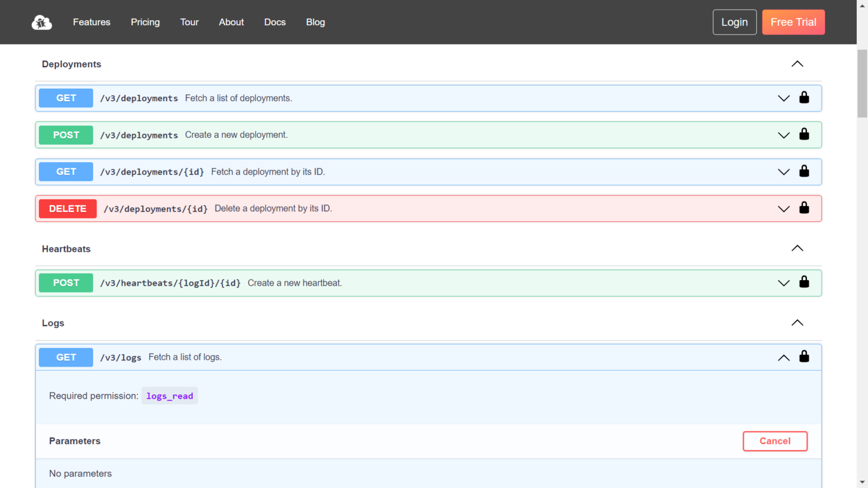Click the POST /v3/heartbeats method badge
This screenshot has height=488, width=868.
[x=66, y=283]
